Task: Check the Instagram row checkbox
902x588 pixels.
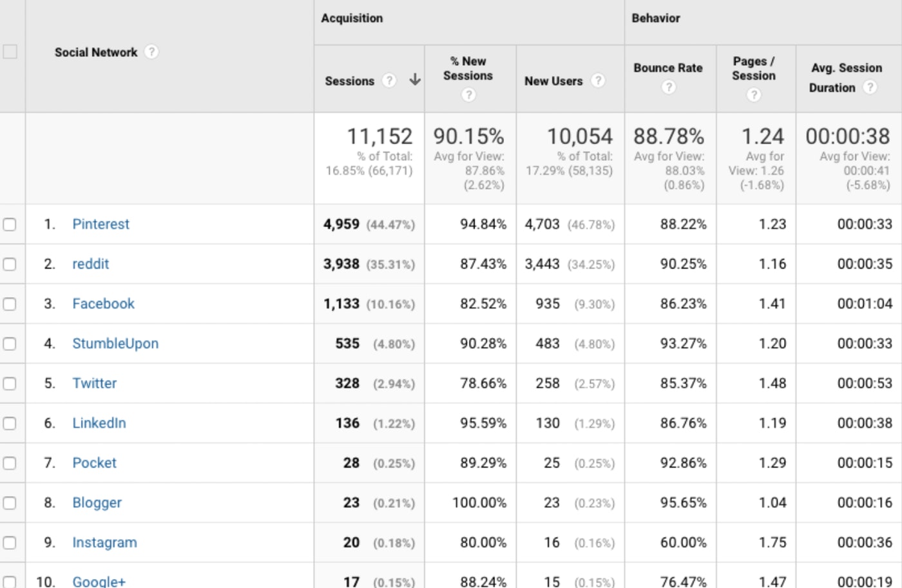Action: tap(9, 543)
